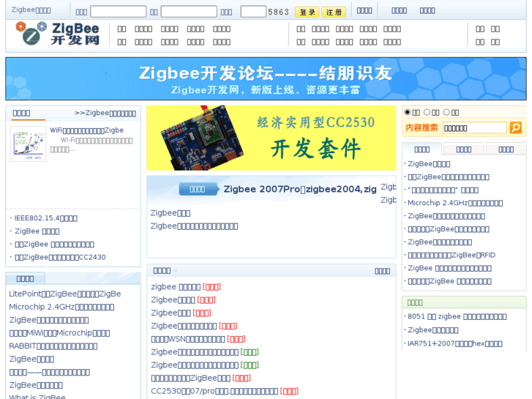
Task: Open the 经济实用型CC2530 开发套件 advertisement
Action: [x=271, y=138]
